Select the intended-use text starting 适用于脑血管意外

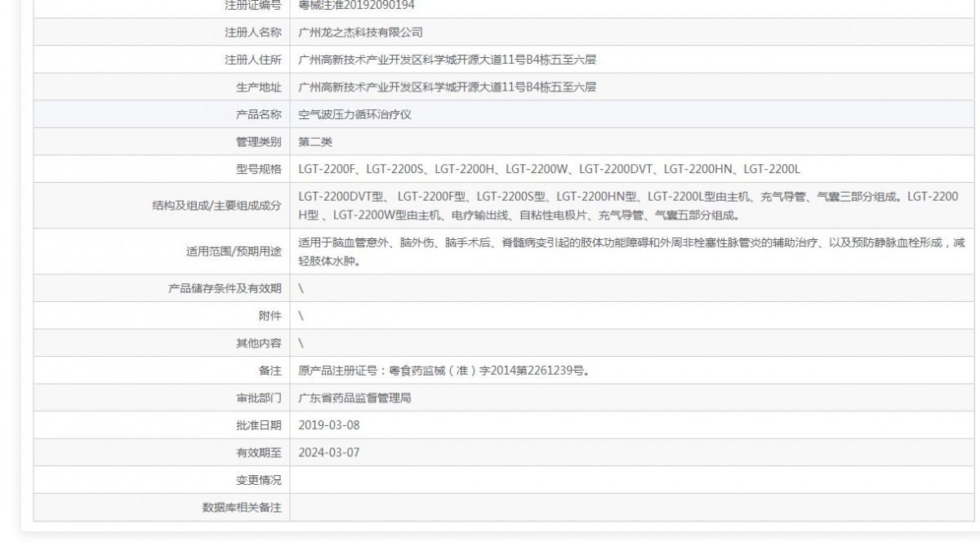[x=632, y=252]
